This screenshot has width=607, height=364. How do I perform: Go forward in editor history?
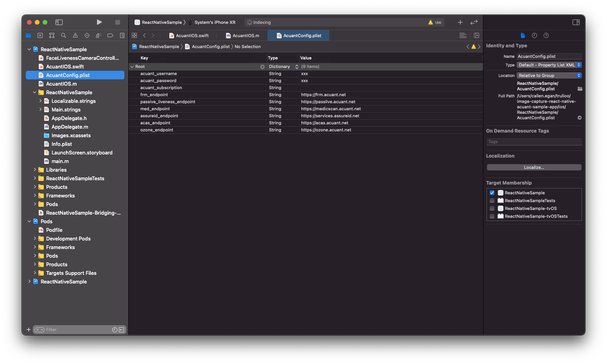click(x=153, y=36)
